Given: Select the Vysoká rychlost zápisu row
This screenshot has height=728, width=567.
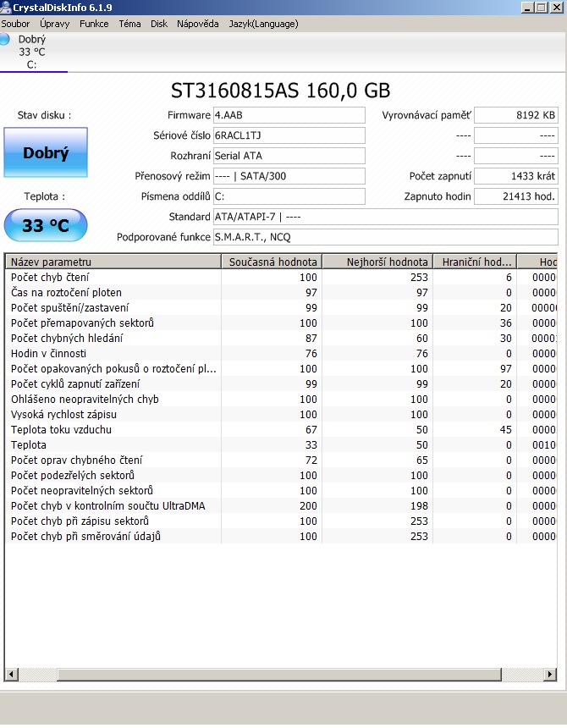Looking at the screenshot, I should pyautogui.click(x=281, y=414).
